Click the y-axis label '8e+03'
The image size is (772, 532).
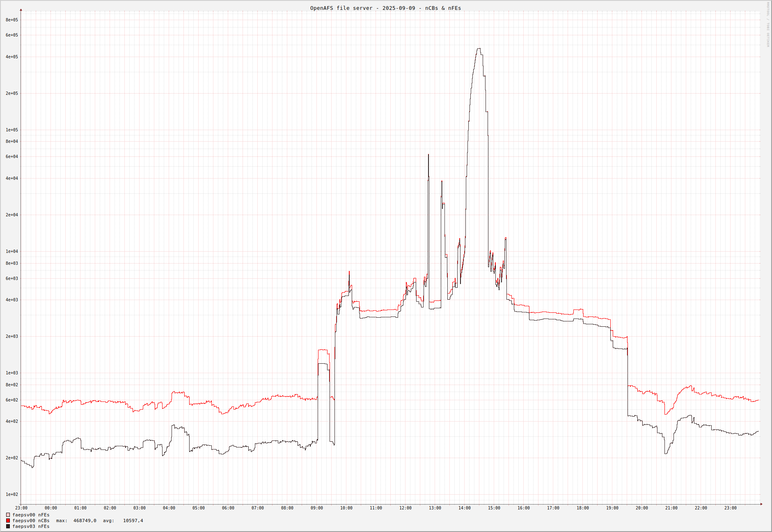tap(12, 263)
